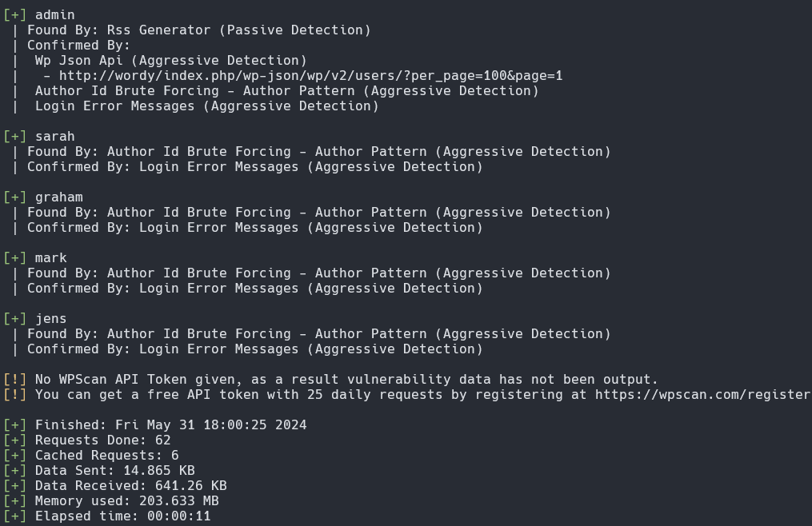The image size is (812, 526).
Task: Click the Wp Json Api detection line
Action: (x=170, y=61)
